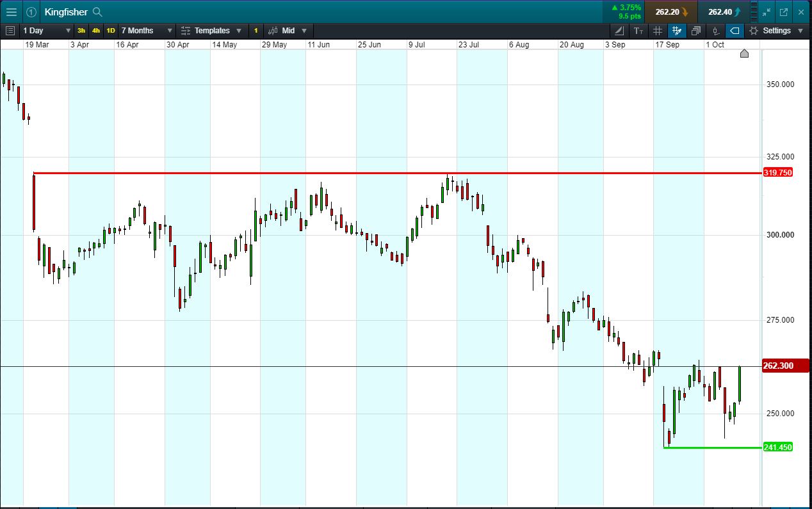This screenshot has height=509, width=812.
Task: Click the chart list icon at the toolbar's left end
Action: [x=10, y=30]
